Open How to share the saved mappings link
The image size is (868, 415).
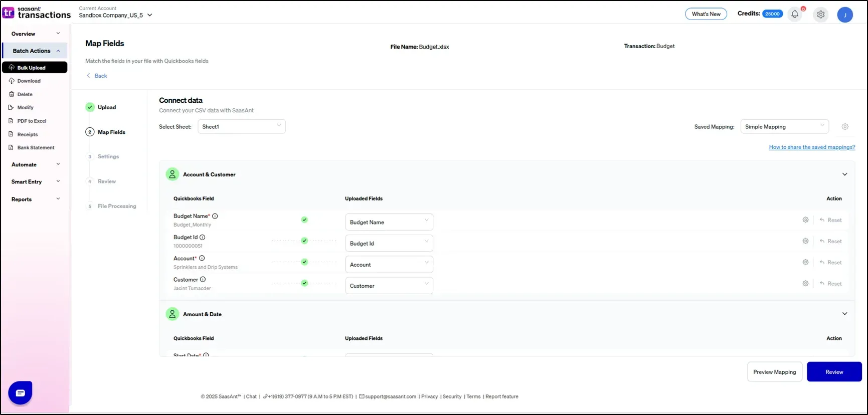812,147
